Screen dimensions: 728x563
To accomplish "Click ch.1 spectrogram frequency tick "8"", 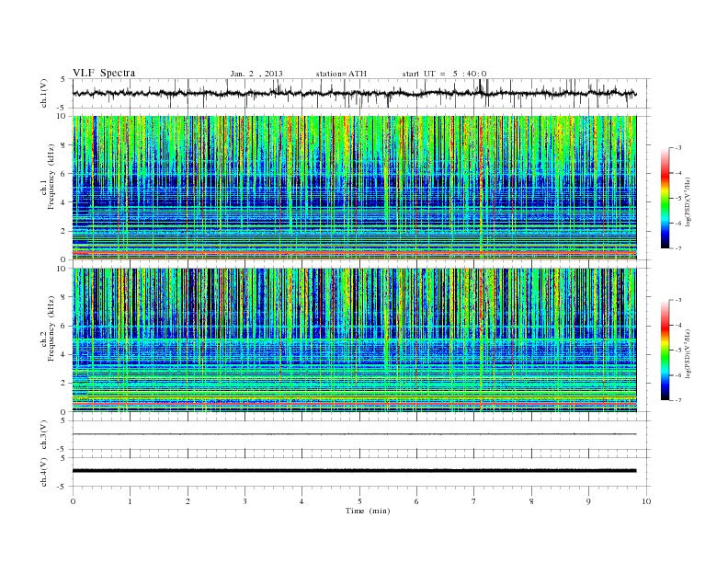I will (x=63, y=145).
